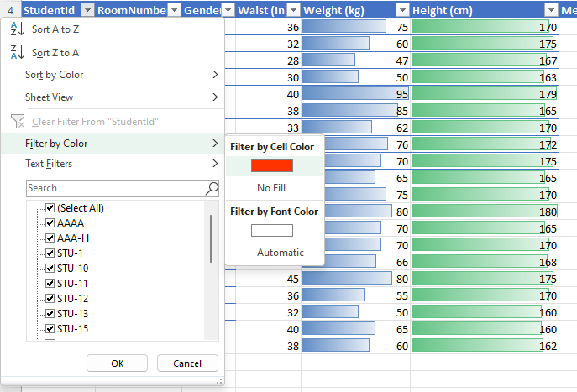Select the height cell showing 168
The height and width of the screenshot is (392, 577).
pyautogui.click(x=485, y=262)
